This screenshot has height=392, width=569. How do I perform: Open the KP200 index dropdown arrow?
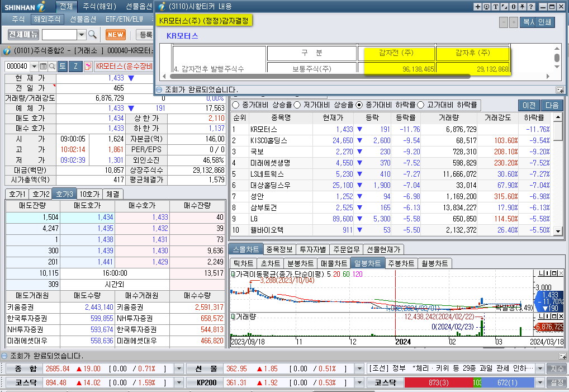pos(359,382)
